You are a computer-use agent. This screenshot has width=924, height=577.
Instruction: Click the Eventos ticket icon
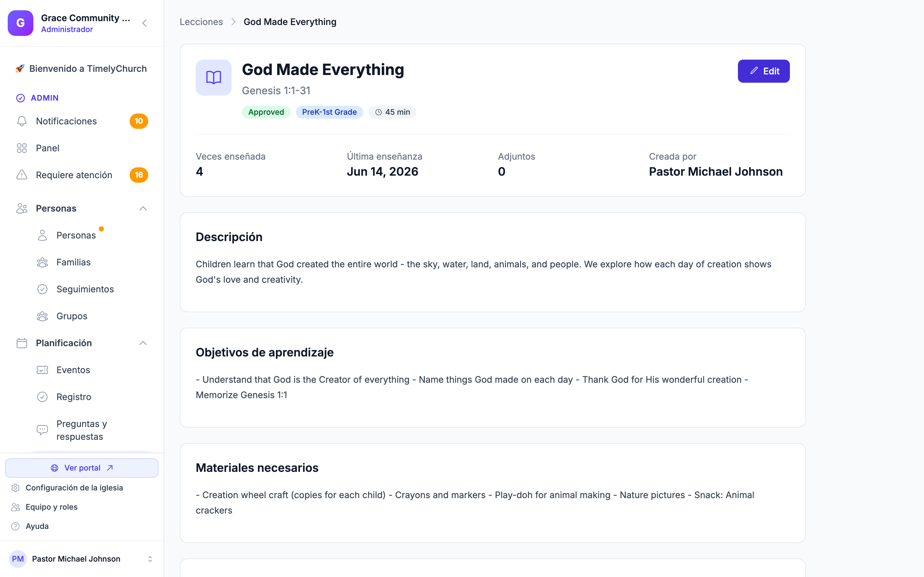(x=42, y=370)
